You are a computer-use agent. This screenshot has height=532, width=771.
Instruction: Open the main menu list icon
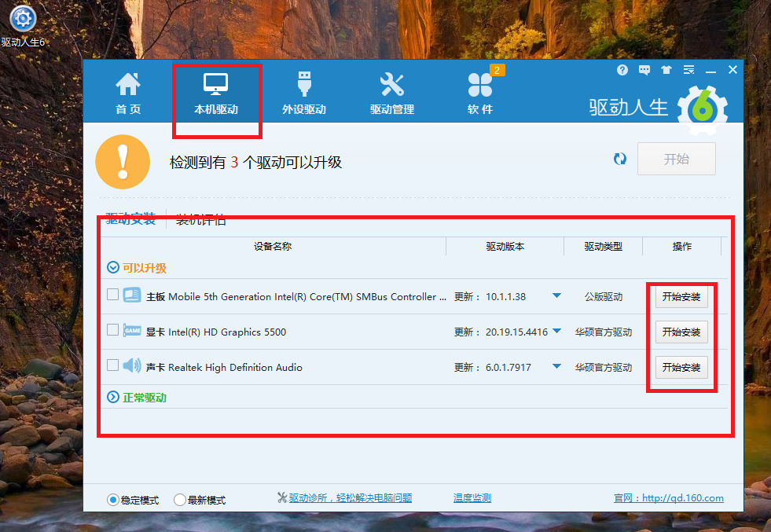tap(688, 70)
